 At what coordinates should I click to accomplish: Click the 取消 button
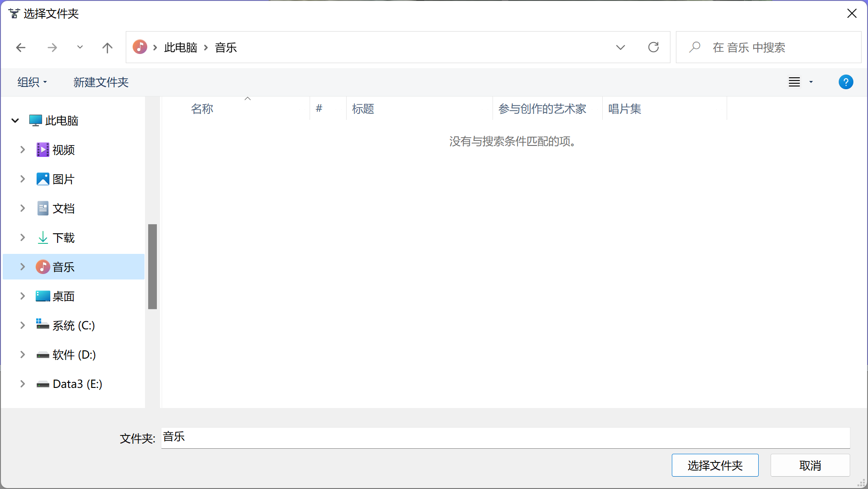tap(810, 465)
